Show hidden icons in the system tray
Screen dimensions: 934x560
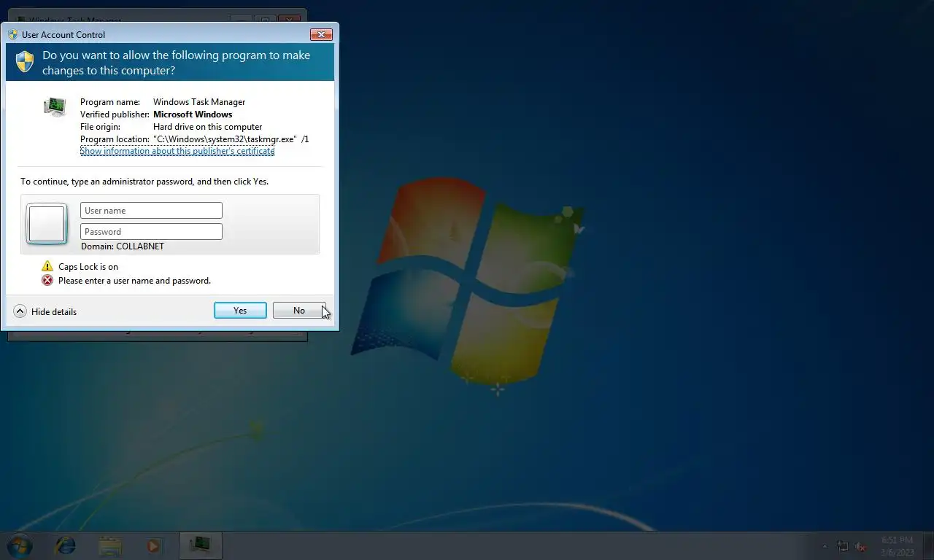[x=825, y=546]
